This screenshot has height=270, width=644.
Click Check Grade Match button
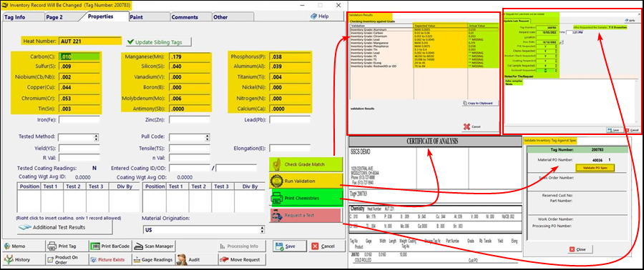(x=306, y=164)
